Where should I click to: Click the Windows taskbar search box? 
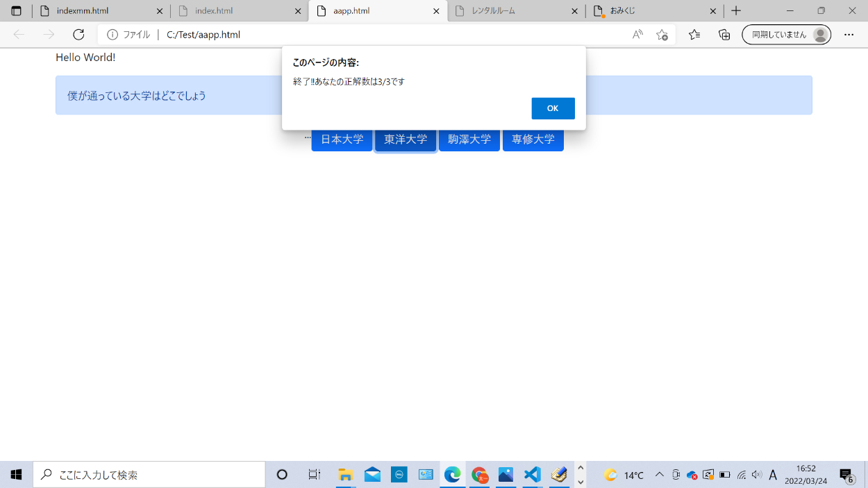149,475
